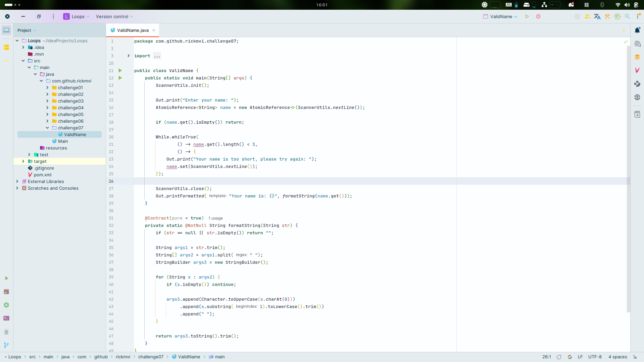This screenshot has width=644, height=362.
Task: Show more tool windows ellipsis
Action: coord(6,61)
